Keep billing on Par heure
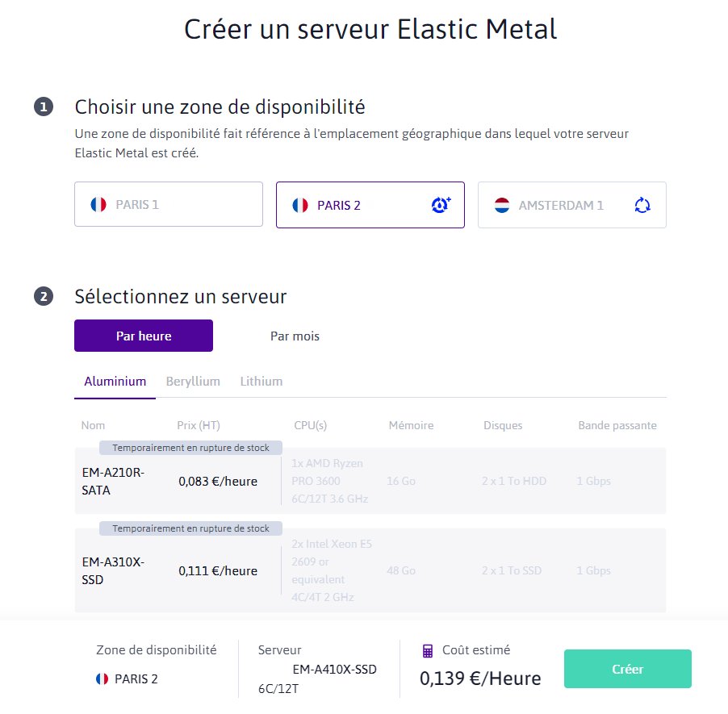 [x=143, y=335]
